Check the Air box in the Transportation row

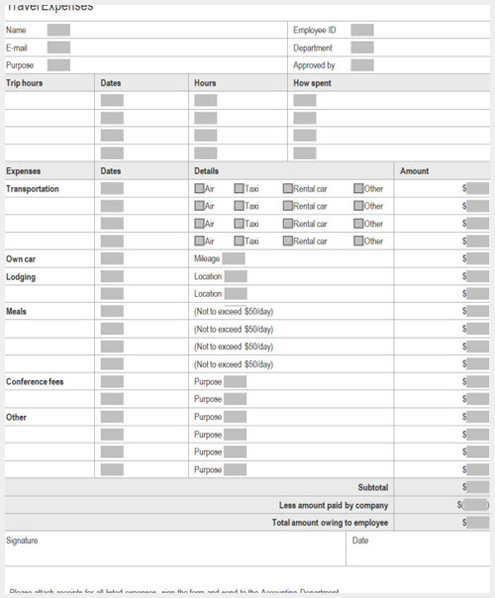click(x=199, y=188)
